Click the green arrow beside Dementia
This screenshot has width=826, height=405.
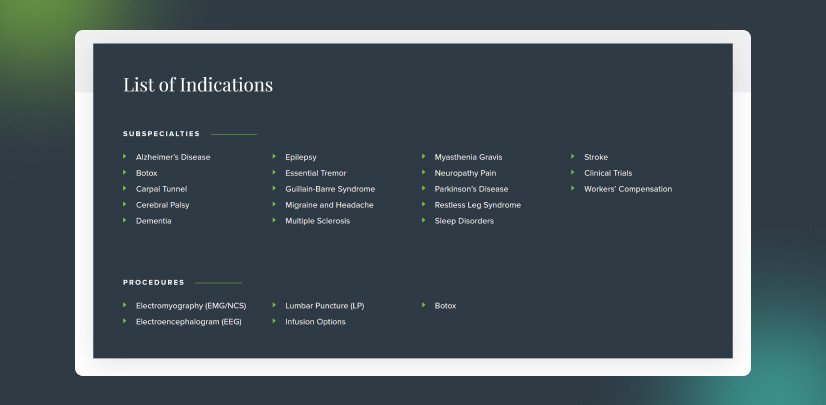(125, 221)
